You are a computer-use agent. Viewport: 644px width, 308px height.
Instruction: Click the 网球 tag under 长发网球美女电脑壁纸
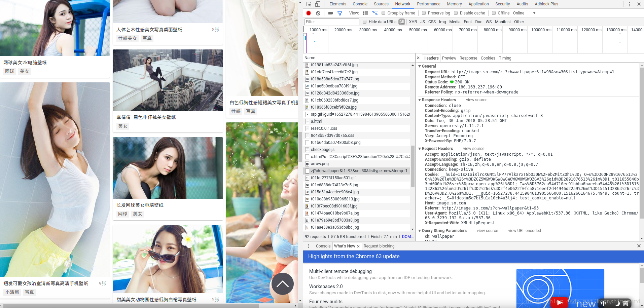(x=123, y=214)
